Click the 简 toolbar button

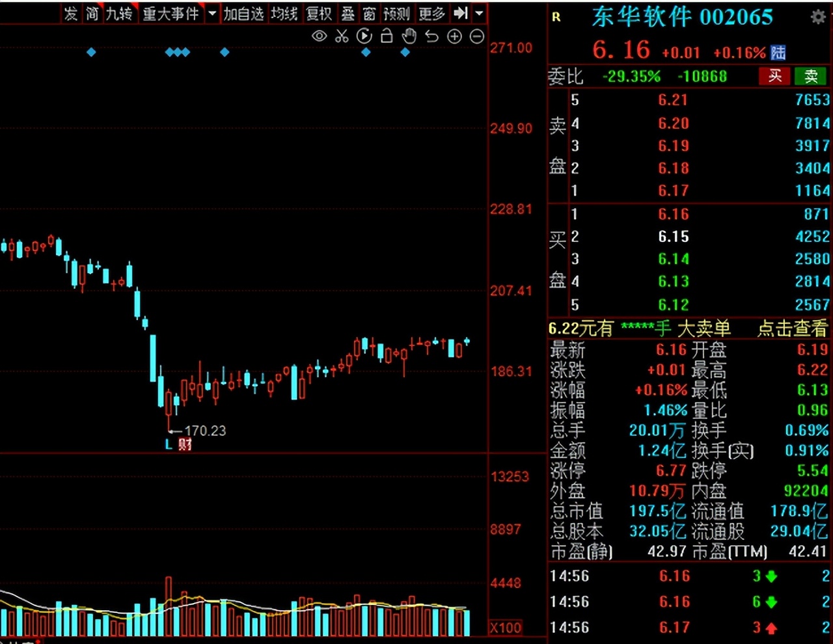point(92,13)
